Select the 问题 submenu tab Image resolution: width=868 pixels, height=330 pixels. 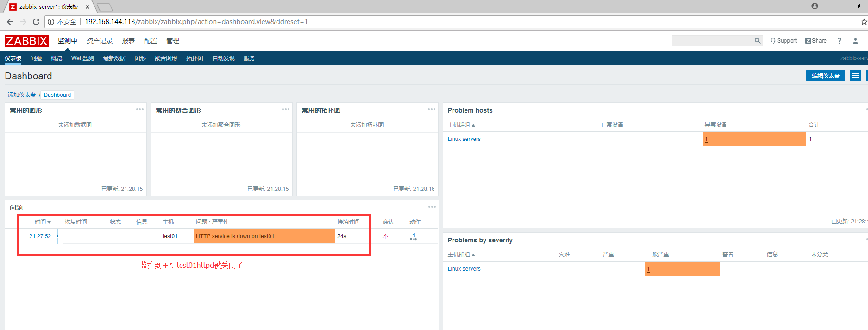click(36, 58)
